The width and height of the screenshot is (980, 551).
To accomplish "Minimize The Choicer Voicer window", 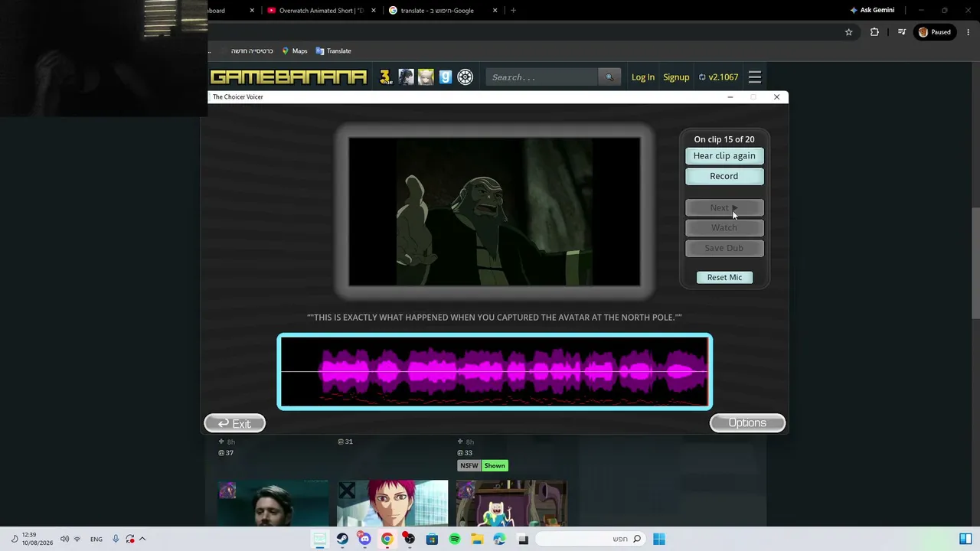I will tap(730, 97).
